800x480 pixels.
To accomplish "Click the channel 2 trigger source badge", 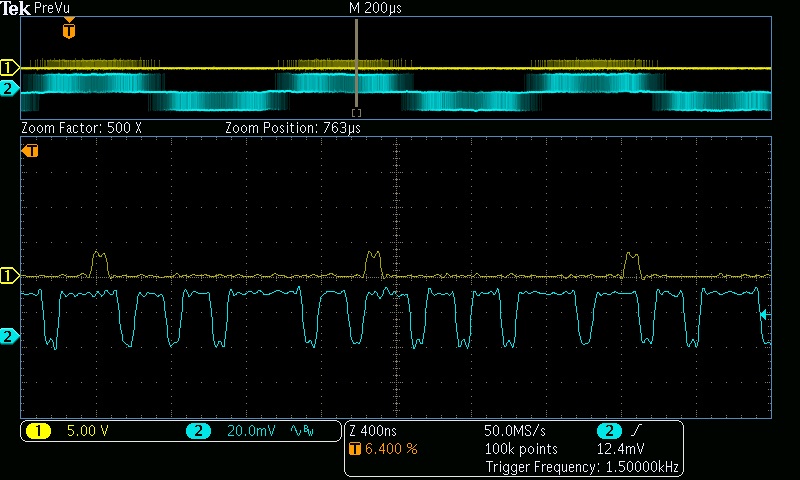I will coord(609,431).
